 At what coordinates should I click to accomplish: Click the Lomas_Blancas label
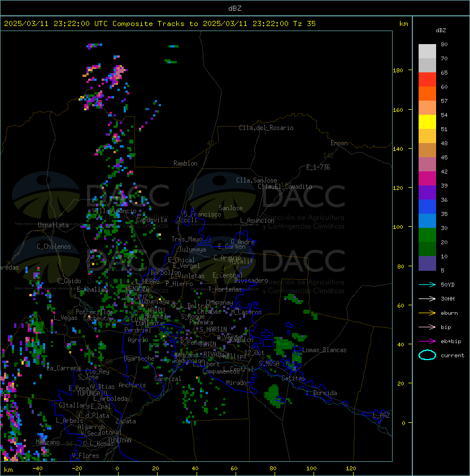click(x=324, y=350)
